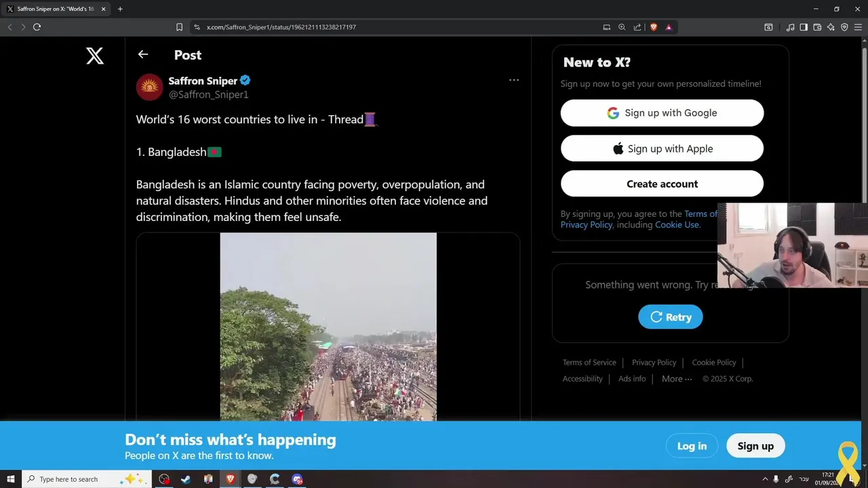Show hidden system tray icons

[x=766, y=479]
